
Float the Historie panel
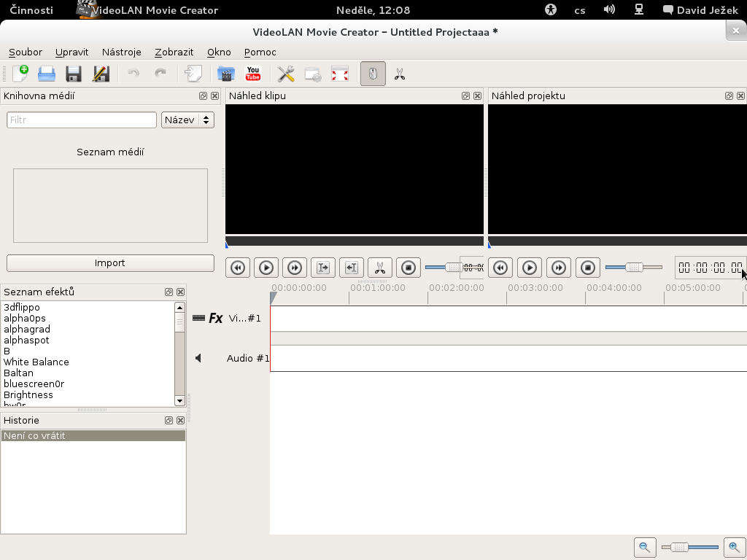pyautogui.click(x=169, y=421)
